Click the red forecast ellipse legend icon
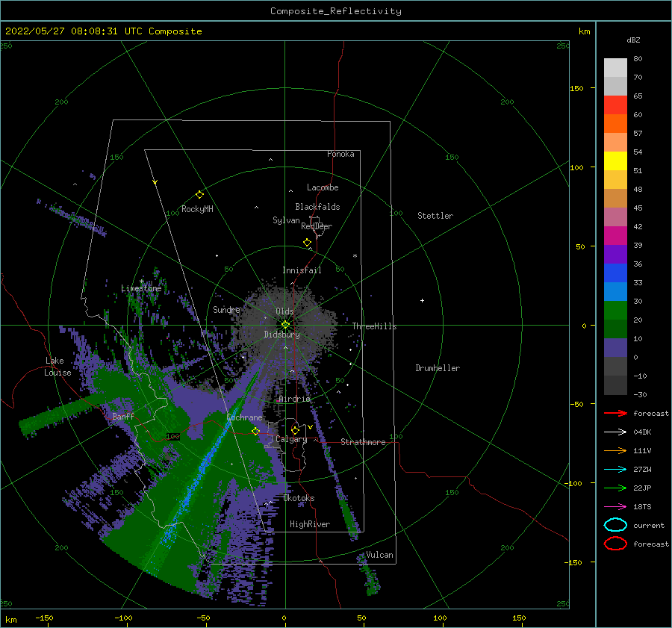The image size is (672, 628). 615,544
